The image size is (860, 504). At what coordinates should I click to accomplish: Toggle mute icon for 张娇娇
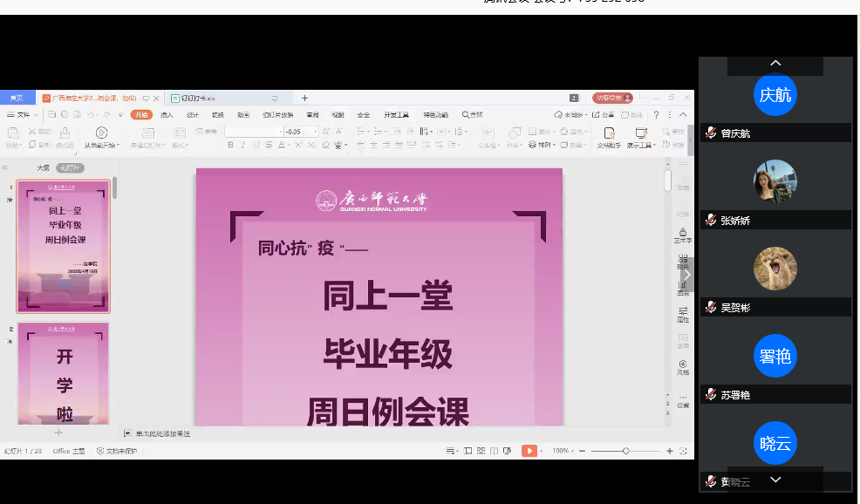[x=711, y=220]
